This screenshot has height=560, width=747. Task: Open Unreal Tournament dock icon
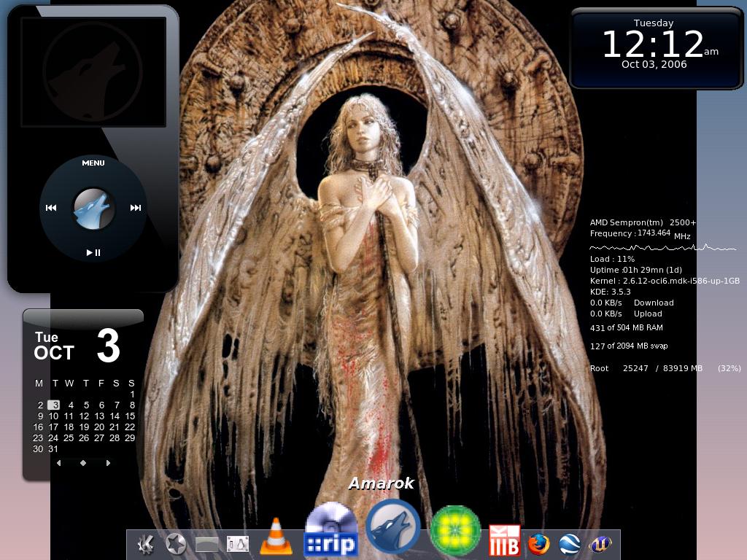(x=600, y=544)
